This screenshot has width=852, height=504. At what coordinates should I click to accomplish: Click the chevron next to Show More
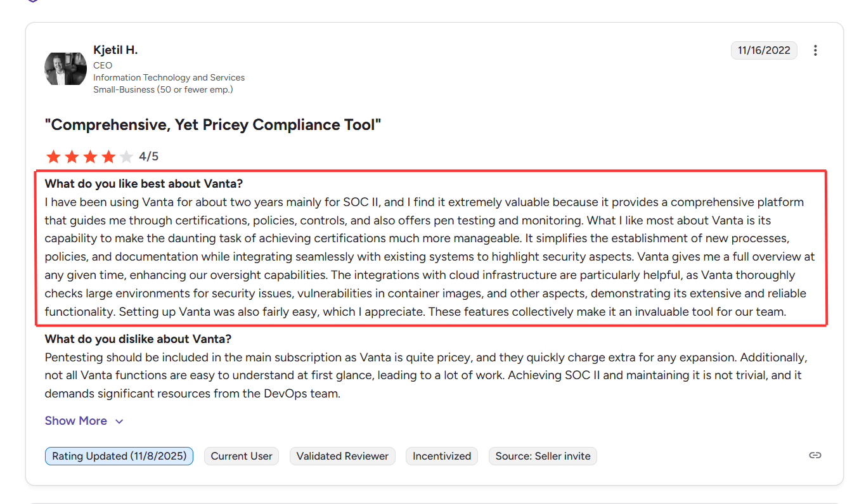tap(119, 421)
